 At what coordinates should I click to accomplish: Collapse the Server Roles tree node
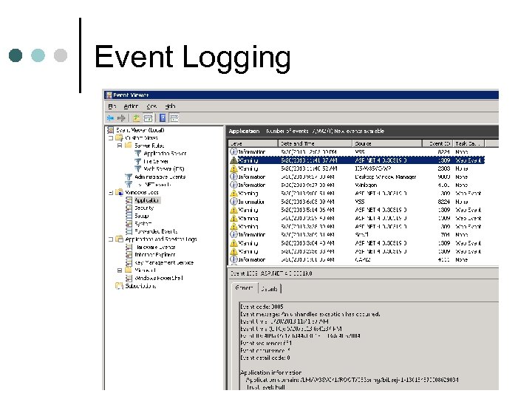pos(120,146)
